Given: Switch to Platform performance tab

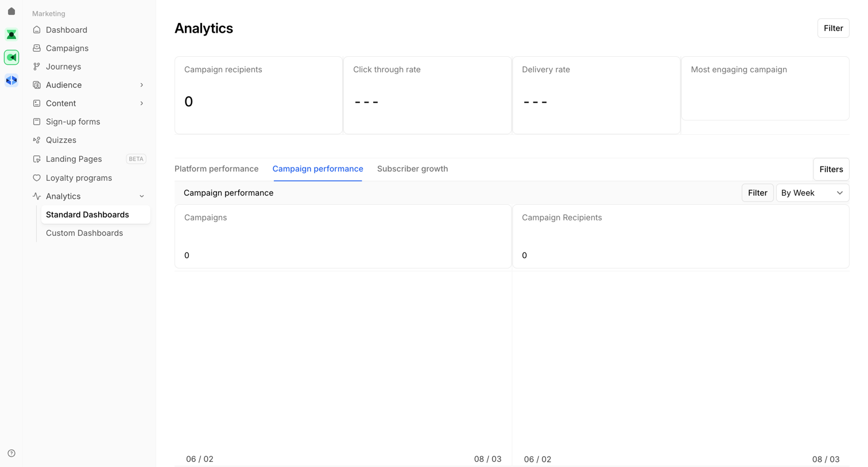Looking at the screenshot, I should coord(216,169).
